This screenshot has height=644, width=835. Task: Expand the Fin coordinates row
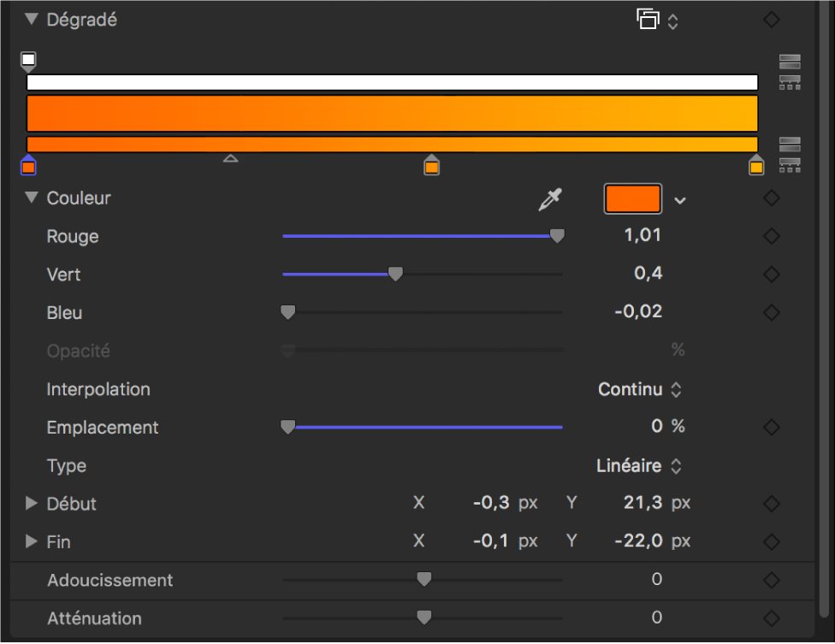(32, 541)
